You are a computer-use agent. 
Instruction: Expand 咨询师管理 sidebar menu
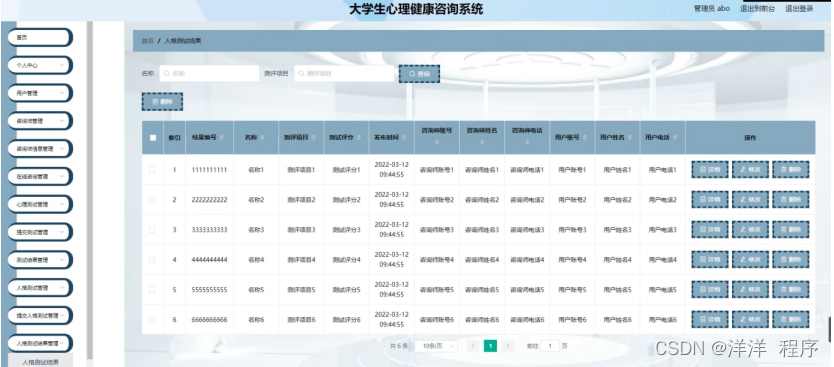click(x=39, y=121)
